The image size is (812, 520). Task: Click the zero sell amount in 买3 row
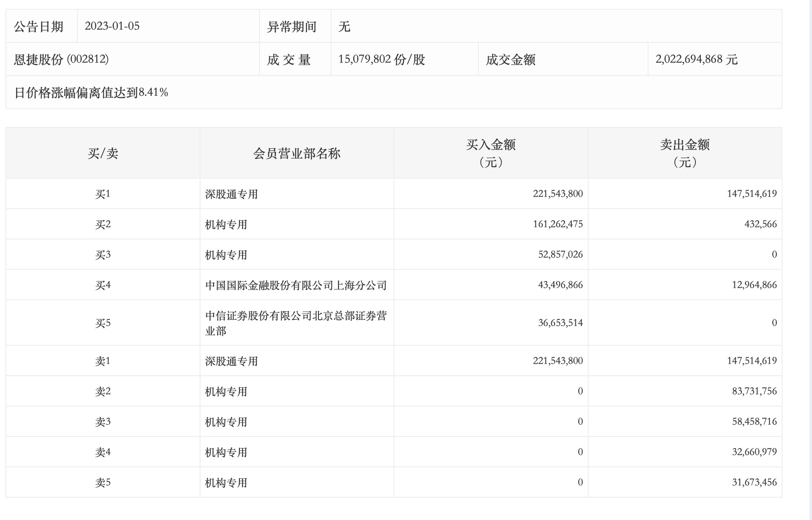coord(774,254)
